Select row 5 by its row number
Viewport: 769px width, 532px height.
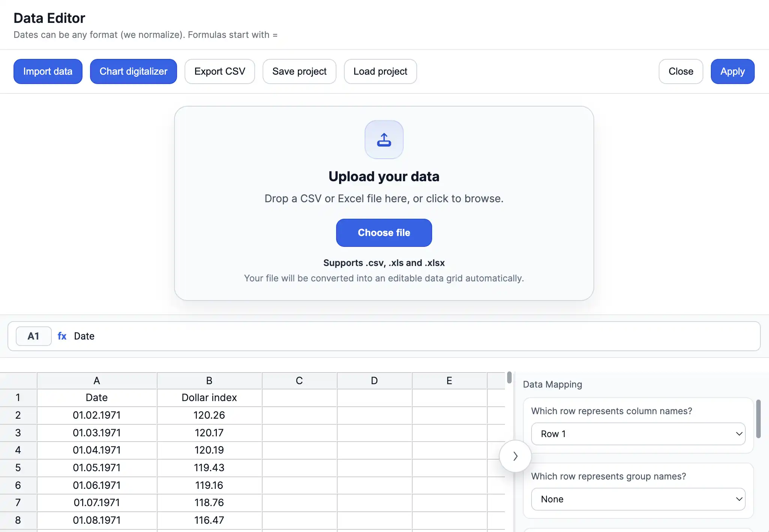tap(18, 467)
